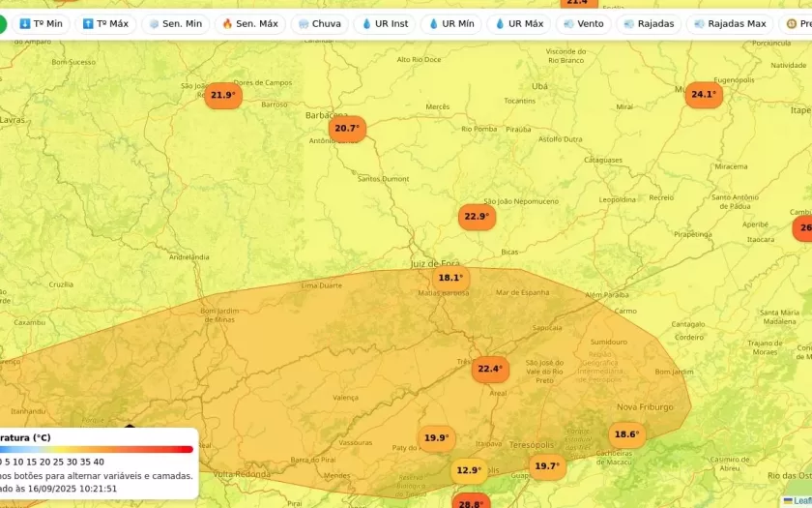
Task: Enable the Sen. Máx flame layer
Action: [x=249, y=23]
